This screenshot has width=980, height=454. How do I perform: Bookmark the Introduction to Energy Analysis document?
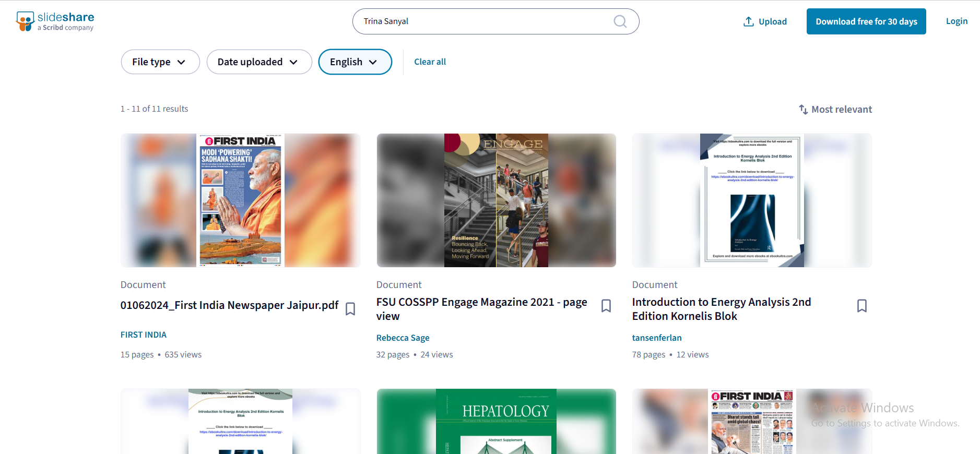[x=861, y=306]
